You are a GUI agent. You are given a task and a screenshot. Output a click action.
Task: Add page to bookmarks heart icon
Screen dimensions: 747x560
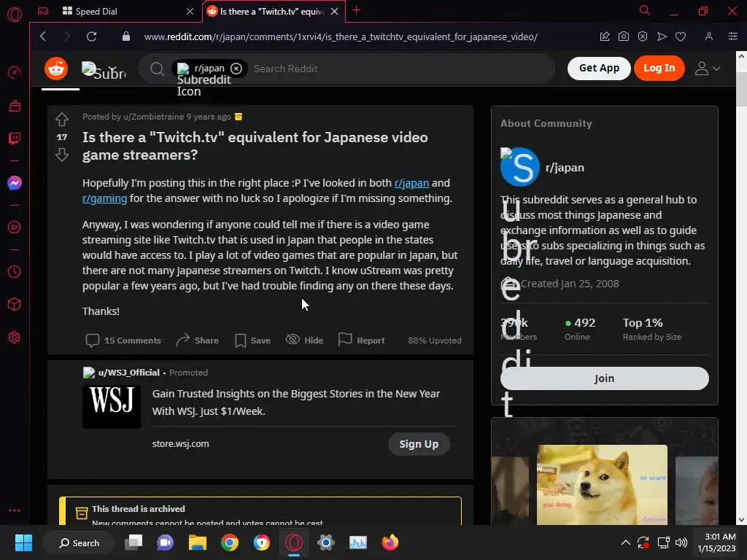(681, 36)
